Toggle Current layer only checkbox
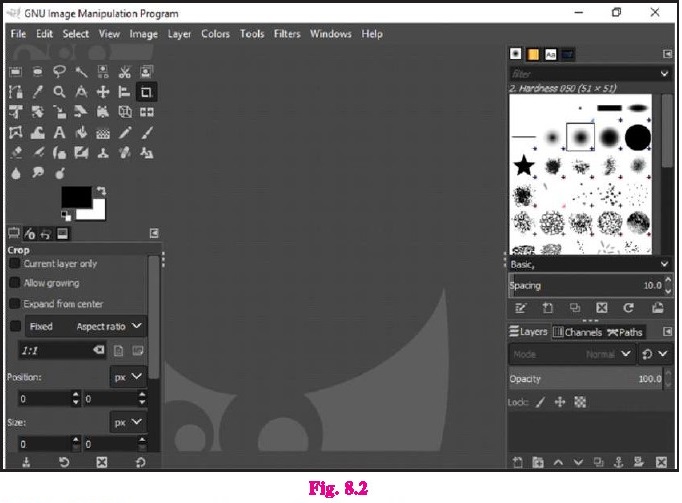The width and height of the screenshot is (682, 503). click(x=14, y=263)
